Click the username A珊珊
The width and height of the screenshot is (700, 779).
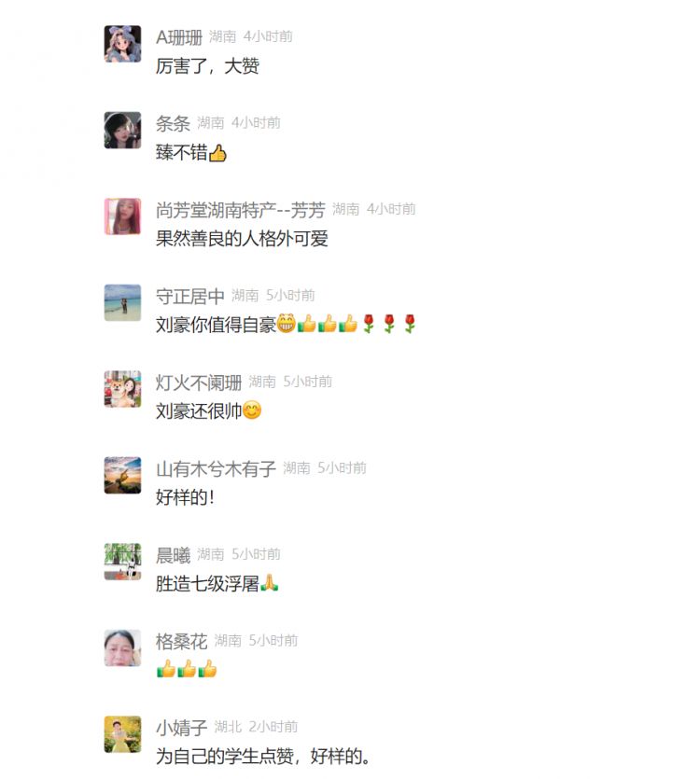tap(179, 37)
